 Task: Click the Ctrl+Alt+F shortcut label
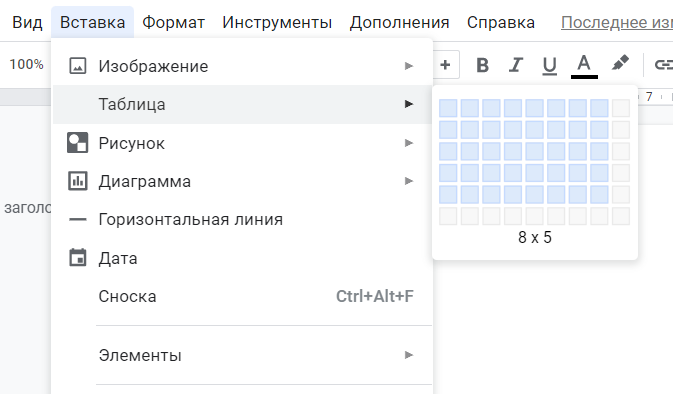(375, 296)
